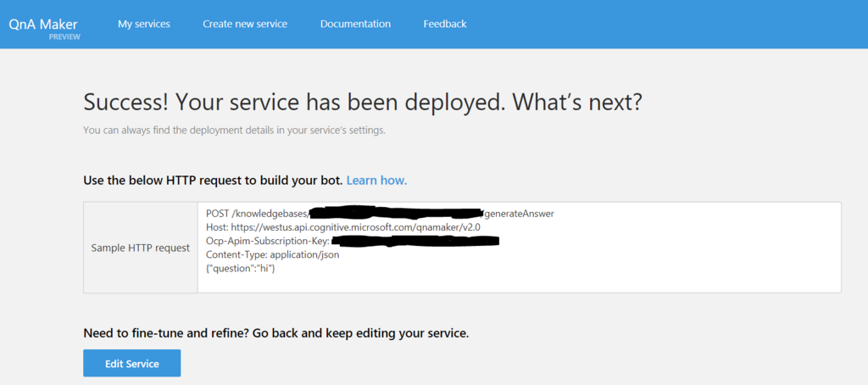The width and height of the screenshot is (868, 385).
Task: Go to Create new service
Action: pos(245,24)
